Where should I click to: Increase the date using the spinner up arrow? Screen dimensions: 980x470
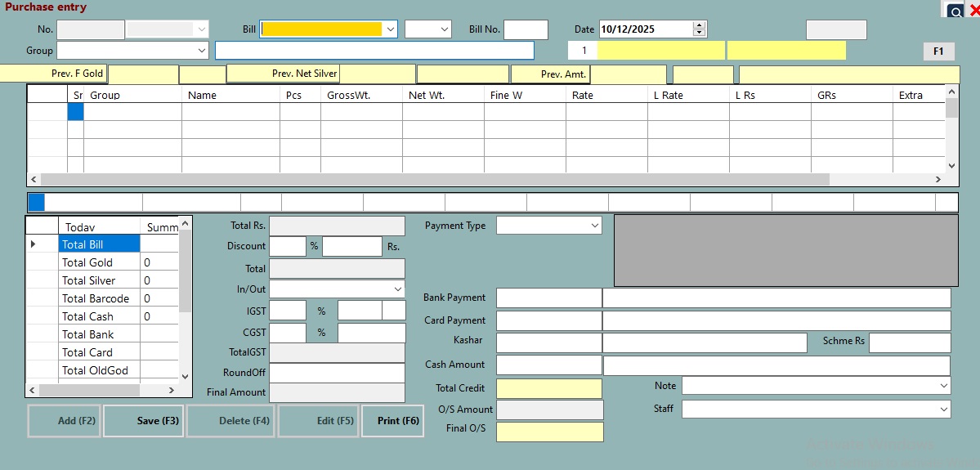coord(699,25)
